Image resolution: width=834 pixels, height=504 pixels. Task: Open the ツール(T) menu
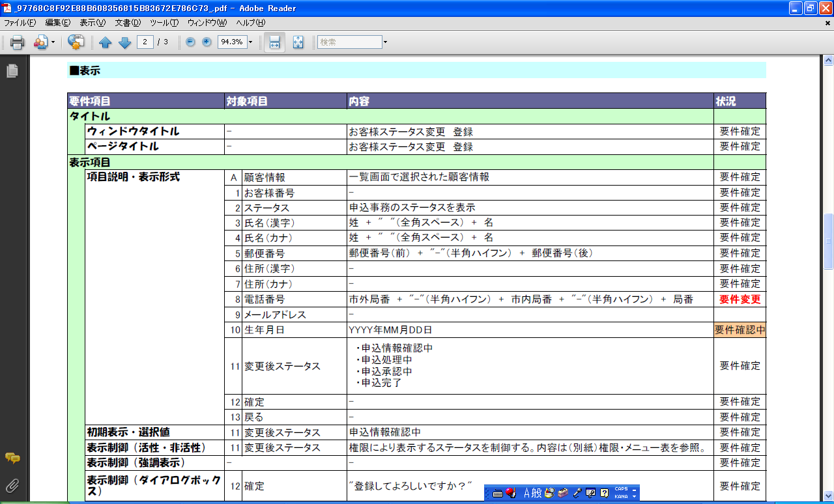coord(164,22)
